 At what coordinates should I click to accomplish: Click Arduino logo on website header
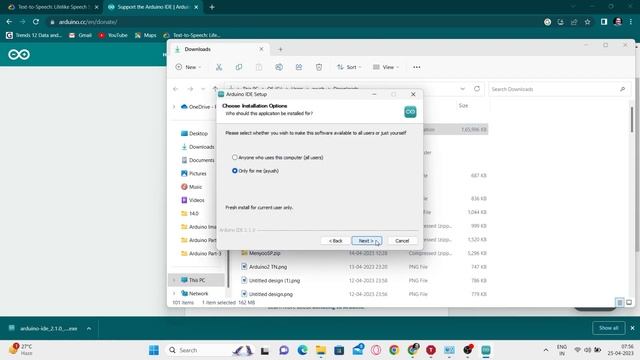click(19, 54)
